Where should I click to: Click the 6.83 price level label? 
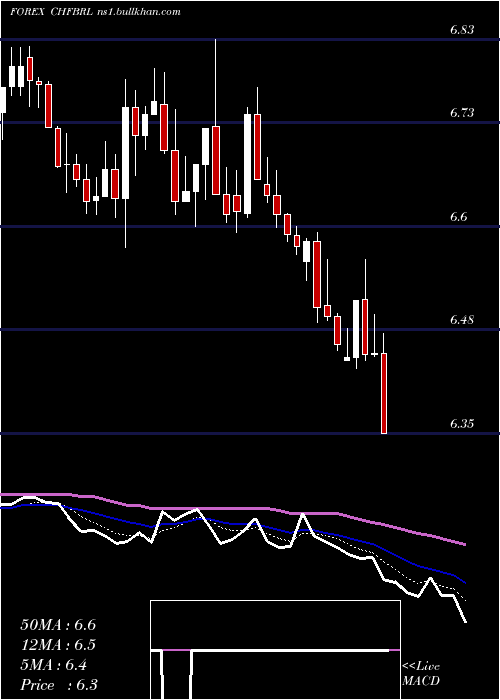click(x=462, y=30)
